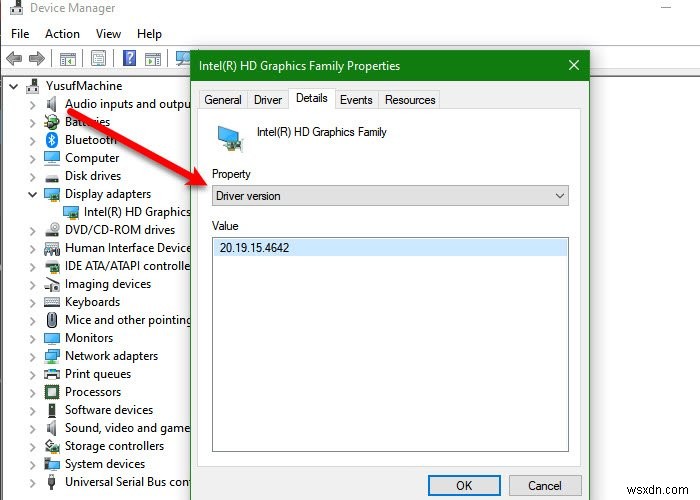The image size is (700, 500).
Task: Click the Software devices icon
Action: [x=52, y=410]
